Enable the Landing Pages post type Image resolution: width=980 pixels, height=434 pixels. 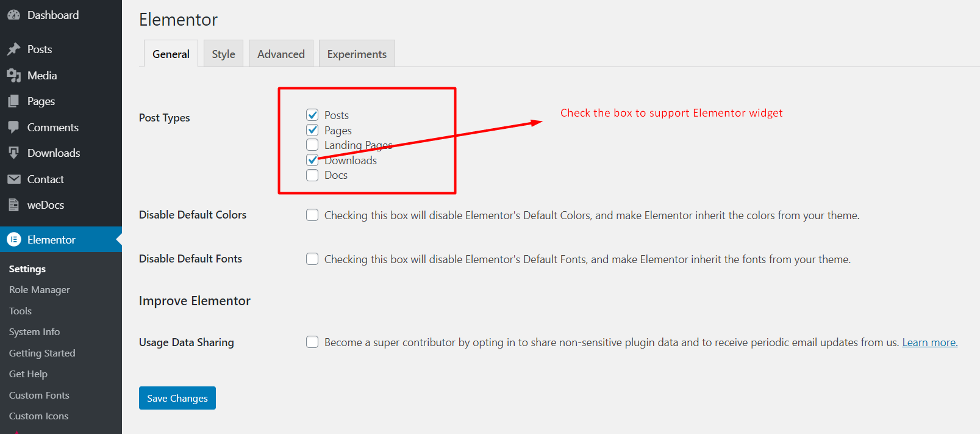click(312, 145)
